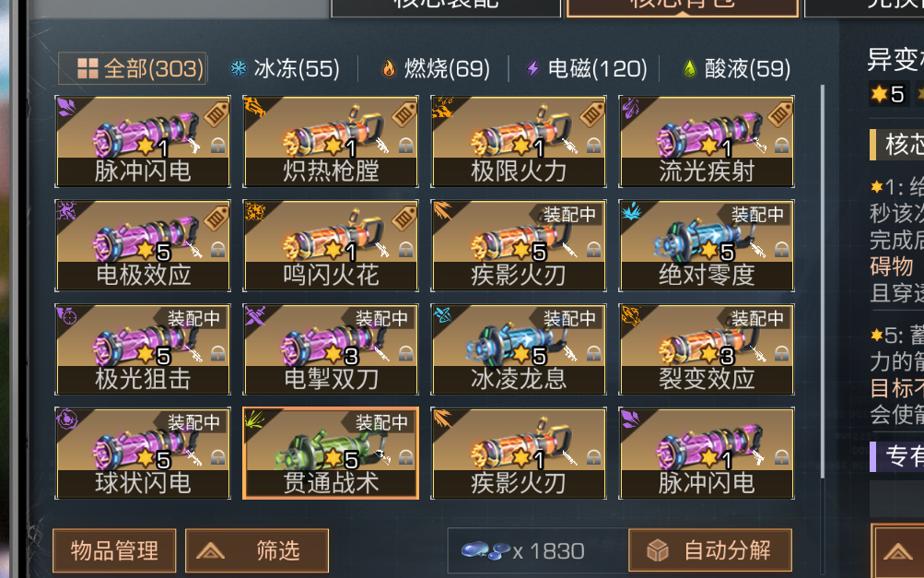
Task: Select the 贯通战术 green core item
Action: [331, 453]
